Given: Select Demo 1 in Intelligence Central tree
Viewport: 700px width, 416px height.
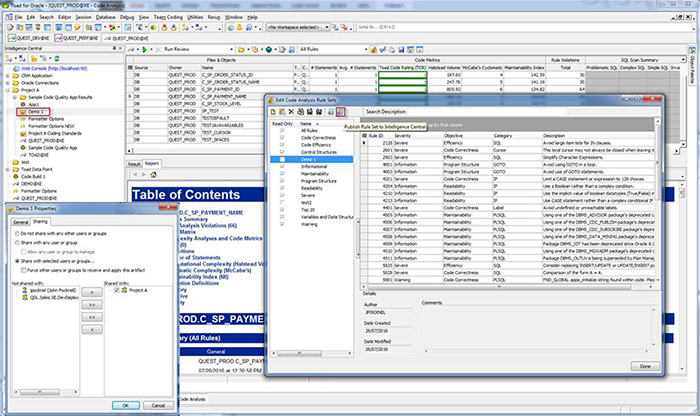Looking at the screenshot, I should tap(36, 112).
